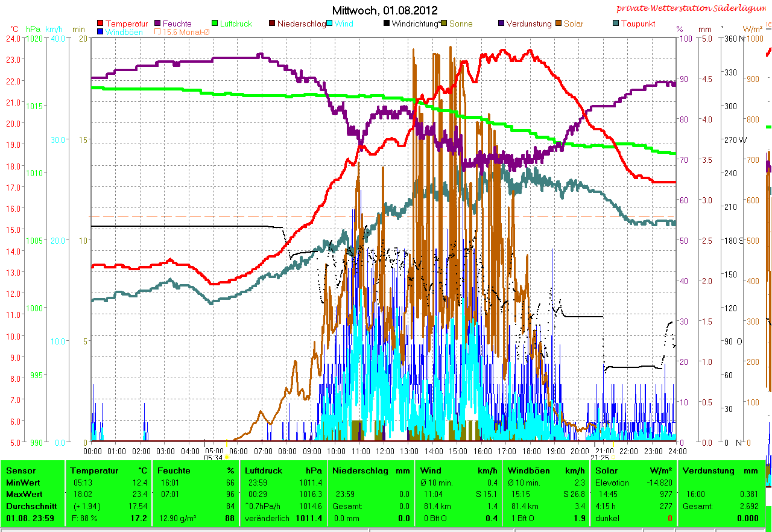Click the 12:00 label on time axis

point(385,451)
